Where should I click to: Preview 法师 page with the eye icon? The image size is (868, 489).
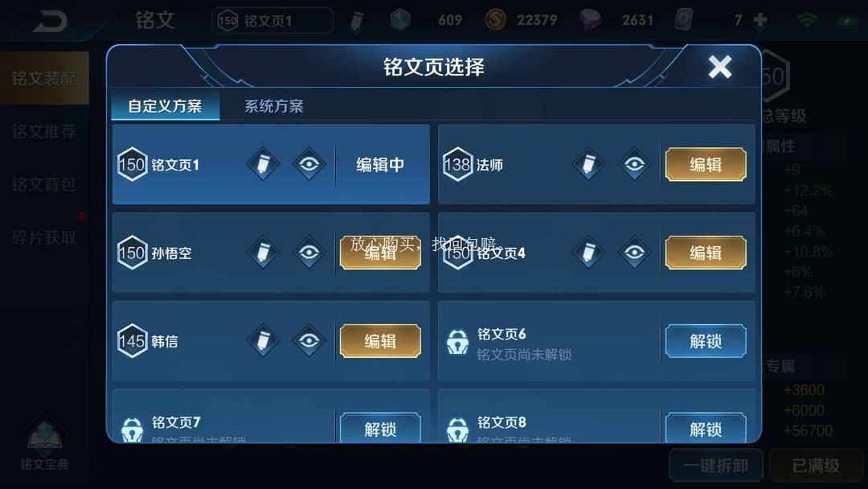[x=634, y=165]
